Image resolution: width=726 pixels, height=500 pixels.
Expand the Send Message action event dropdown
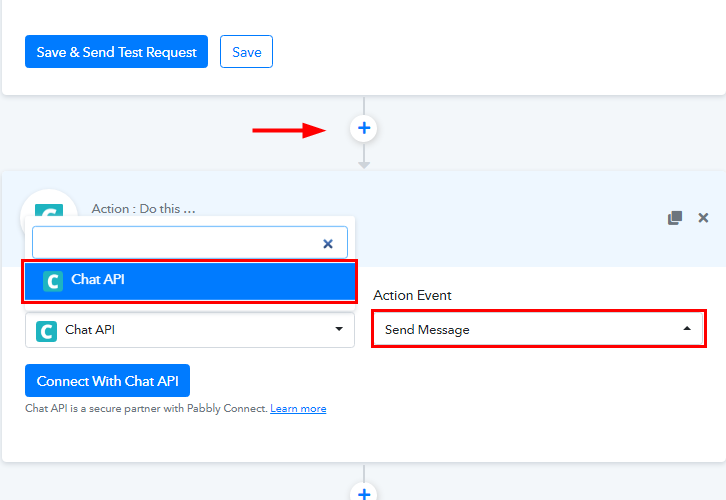coord(538,329)
